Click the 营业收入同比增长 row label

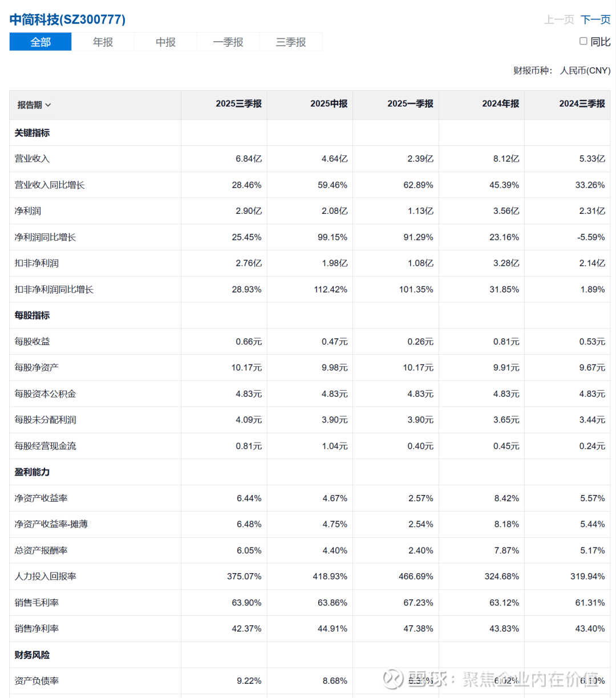[x=50, y=185]
